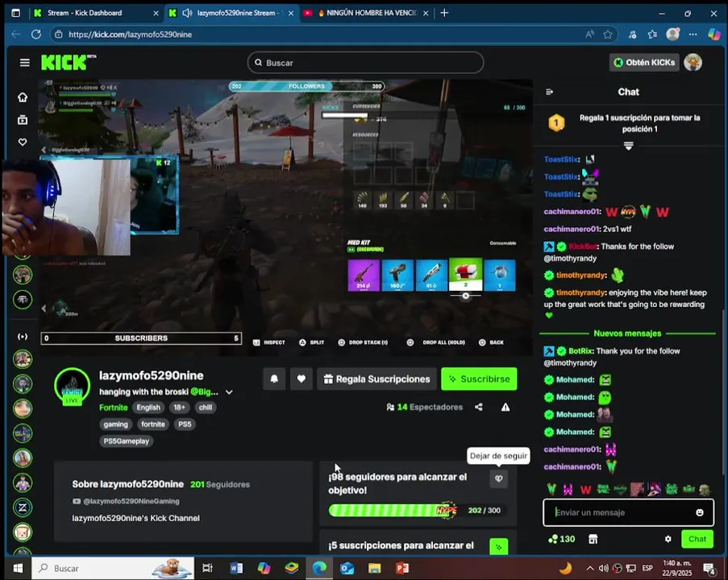Click Windows taskbar search Buscar

(x=112, y=568)
